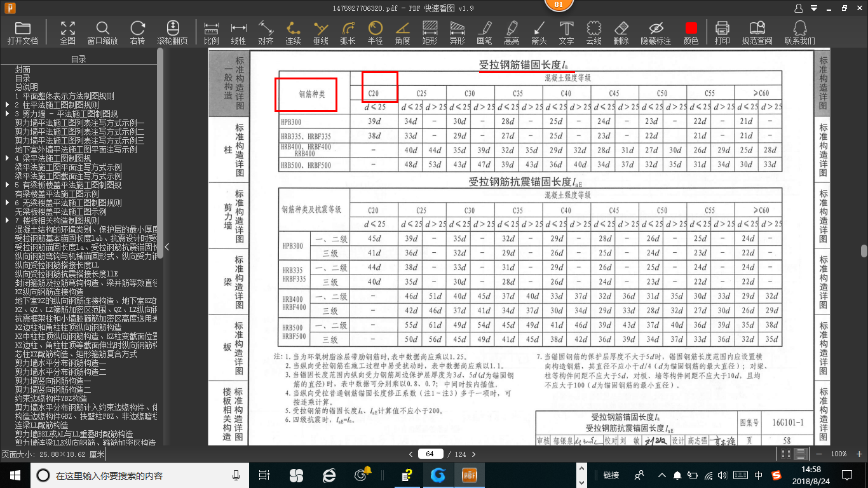This screenshot has width=868, height=488.
Task: Switch to continuous single-page view mode
Action: (801, 454)
